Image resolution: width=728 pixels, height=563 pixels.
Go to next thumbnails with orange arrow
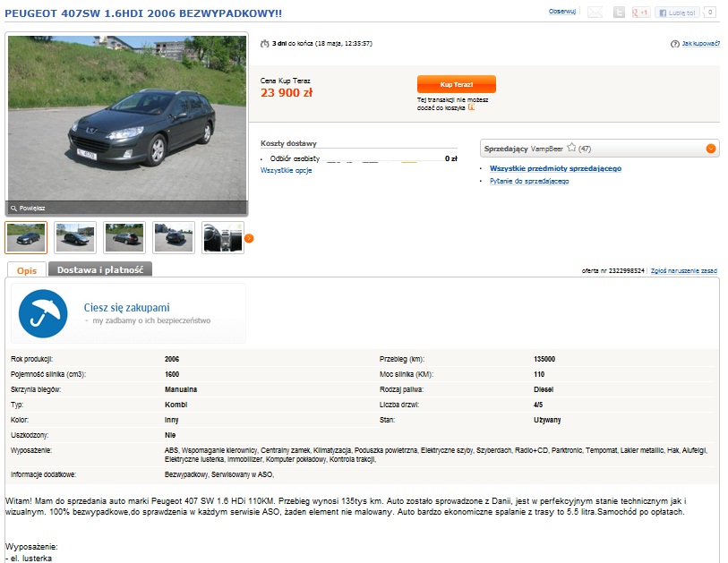[249, 238]
